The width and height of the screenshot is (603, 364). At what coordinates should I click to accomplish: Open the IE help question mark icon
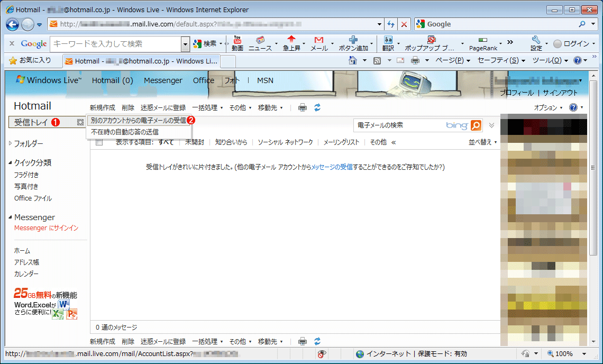[577, 60]
